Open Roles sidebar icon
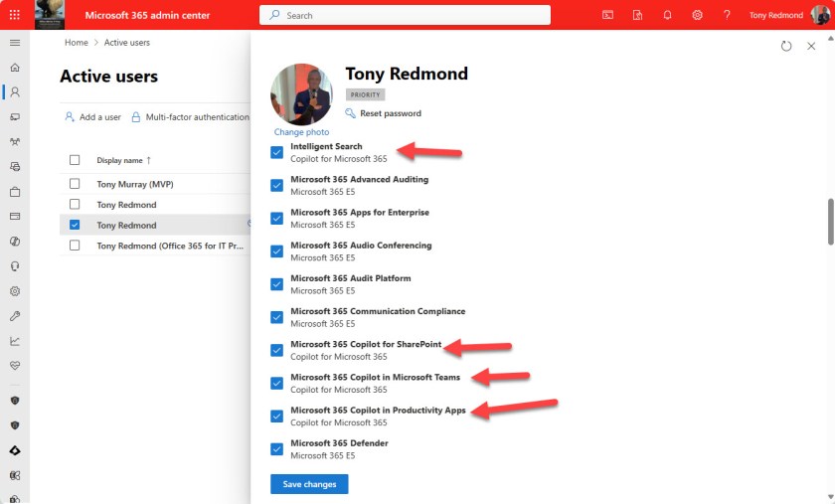 click(x=15, y=167)
